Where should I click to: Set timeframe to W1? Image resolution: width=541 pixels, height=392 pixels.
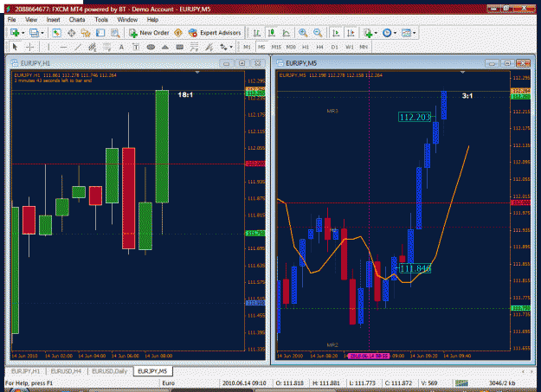[x=350, y=47]
